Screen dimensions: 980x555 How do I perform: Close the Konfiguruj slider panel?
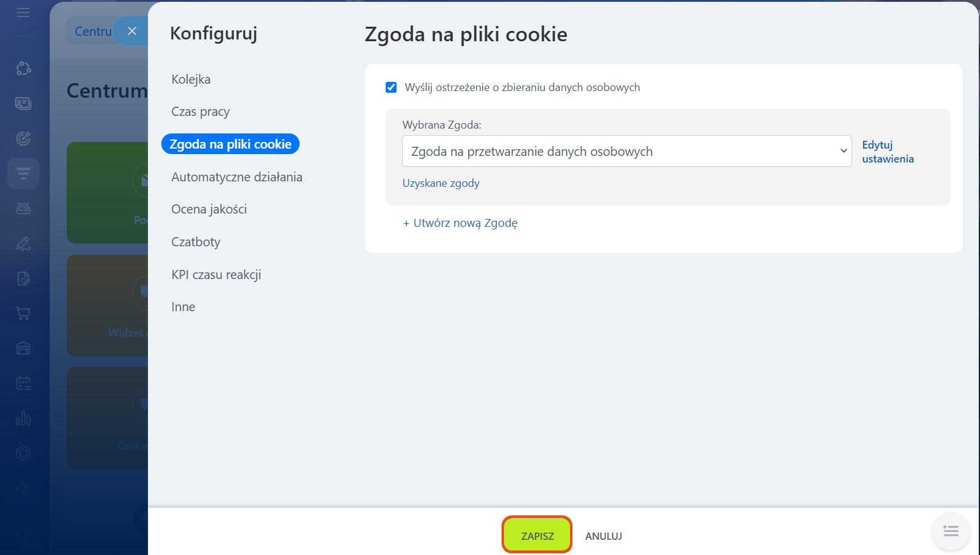click(x=132, y=31)
